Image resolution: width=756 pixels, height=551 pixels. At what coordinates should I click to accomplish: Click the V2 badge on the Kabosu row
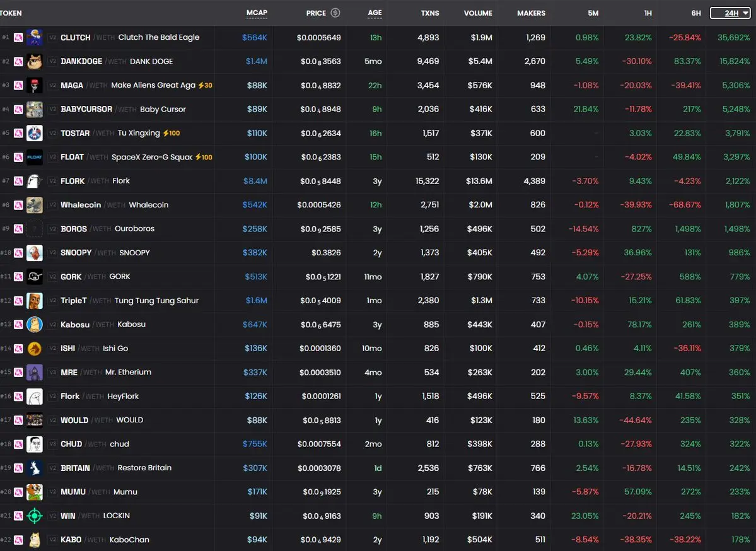54,325
